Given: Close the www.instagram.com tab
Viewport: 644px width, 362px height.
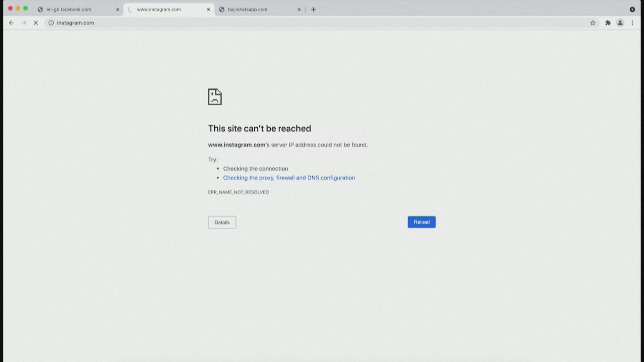Looking at the screenshot, I should pos(208,9).
